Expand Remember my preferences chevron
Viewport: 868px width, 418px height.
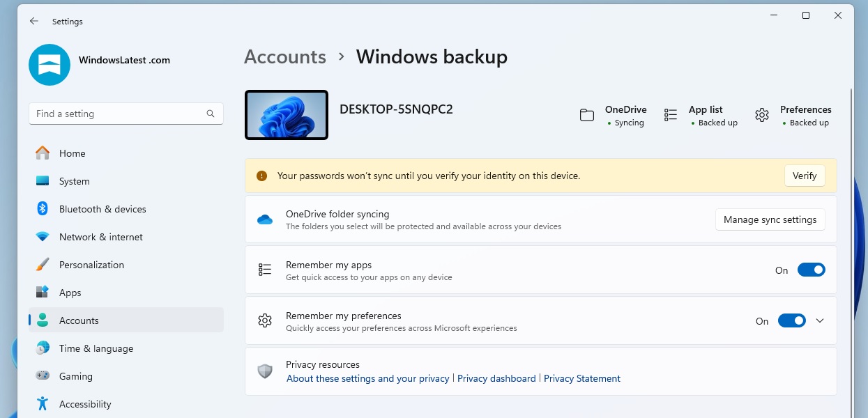(x=820, y=321)
